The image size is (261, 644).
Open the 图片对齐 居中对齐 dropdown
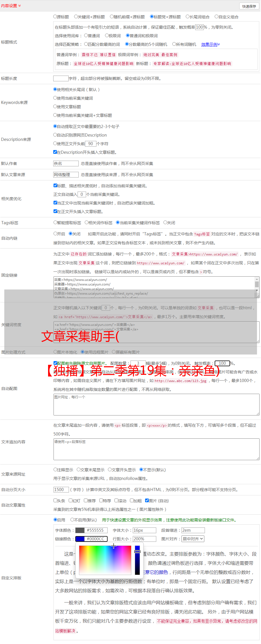(193, 539)
